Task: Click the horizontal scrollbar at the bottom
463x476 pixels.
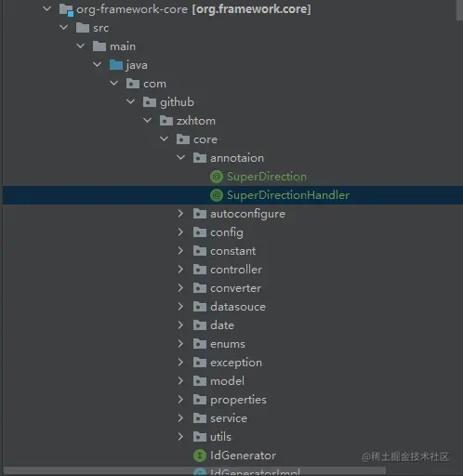Action: (x=194, y=471)
